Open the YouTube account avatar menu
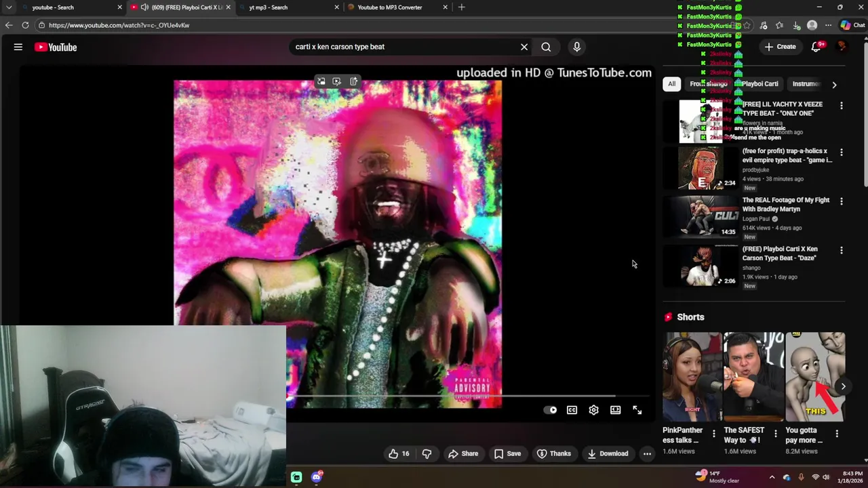Viewport: 868px width, 488px height. [842, 47]
